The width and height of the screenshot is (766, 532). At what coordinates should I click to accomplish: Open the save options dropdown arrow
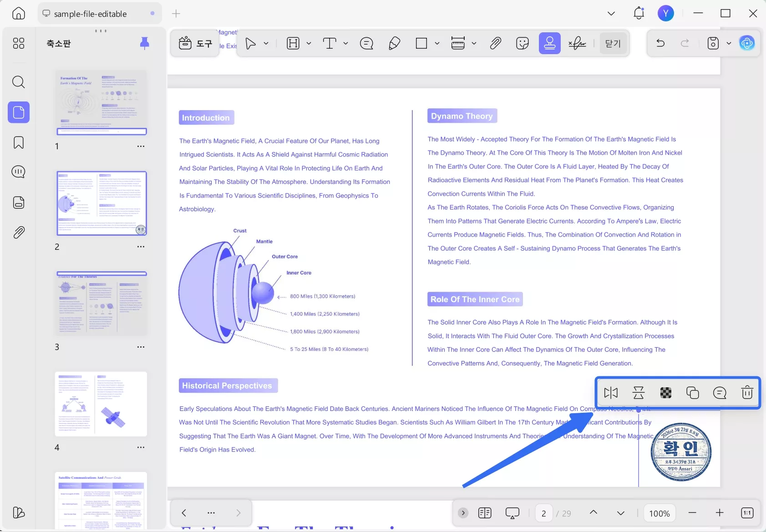pyautogui.click(x=729, y=43)
